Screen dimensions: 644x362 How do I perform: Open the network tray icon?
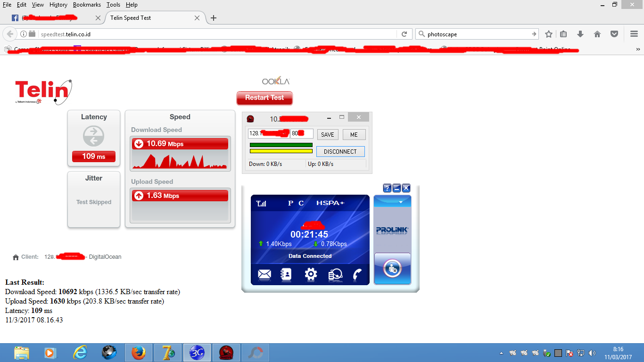[x=581, y=353]
